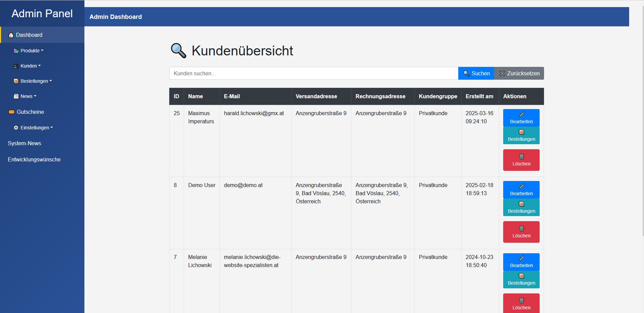Click into the Kunden suchen field

point(313,73)
